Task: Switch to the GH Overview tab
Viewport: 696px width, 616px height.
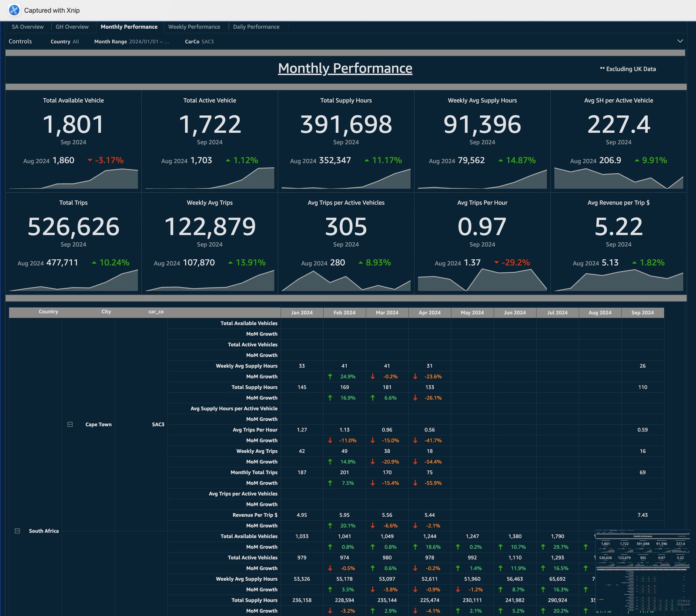Action: point(72,27)
